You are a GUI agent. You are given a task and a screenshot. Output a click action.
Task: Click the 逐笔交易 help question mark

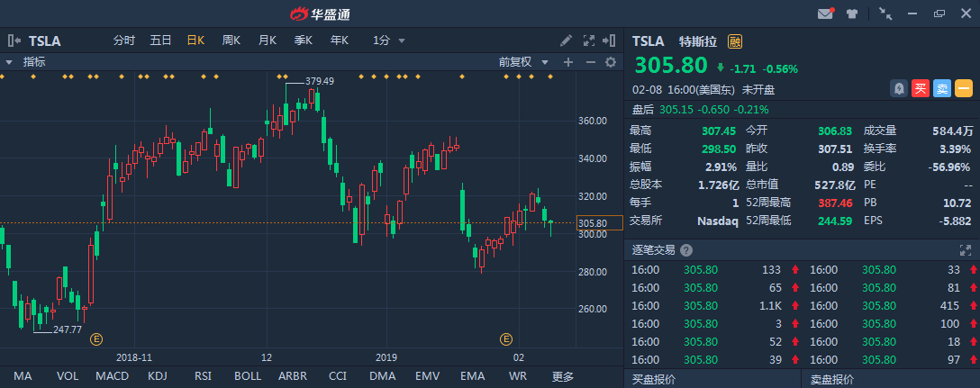686,250
